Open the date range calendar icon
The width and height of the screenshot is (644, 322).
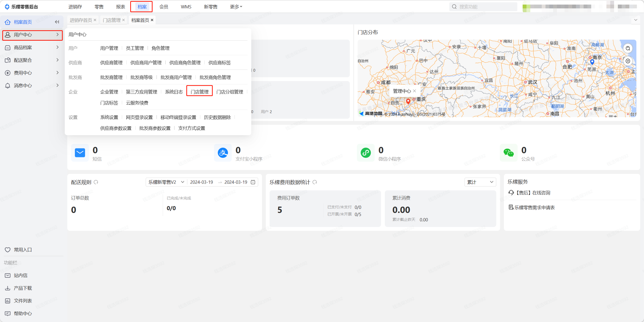coord(253,182)
